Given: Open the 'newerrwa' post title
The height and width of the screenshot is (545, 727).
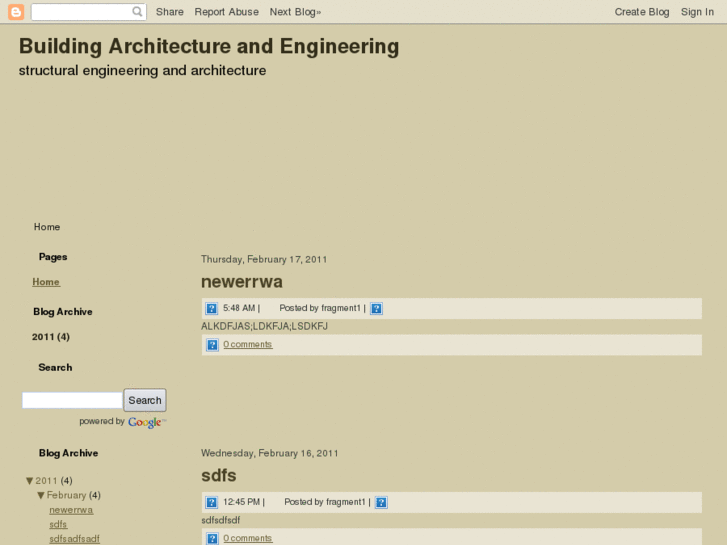Looking at the screenshot, I should [x=242, y=282].
